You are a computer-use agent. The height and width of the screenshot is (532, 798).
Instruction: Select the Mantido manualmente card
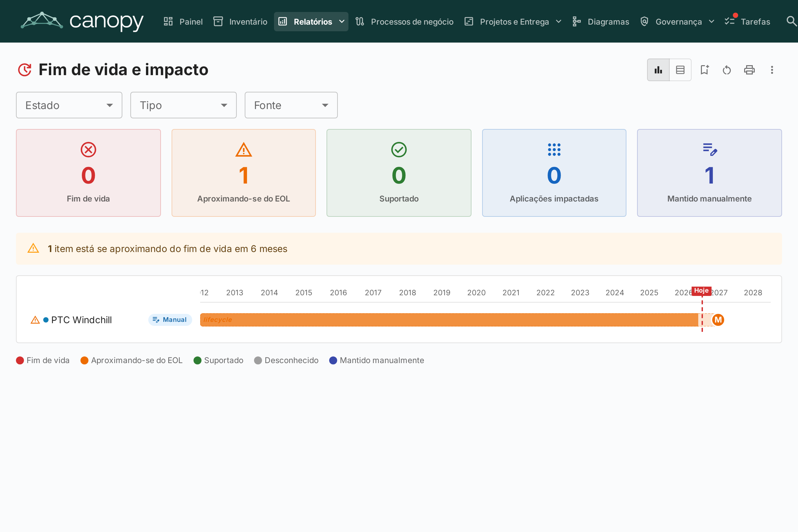click(710, 173)
